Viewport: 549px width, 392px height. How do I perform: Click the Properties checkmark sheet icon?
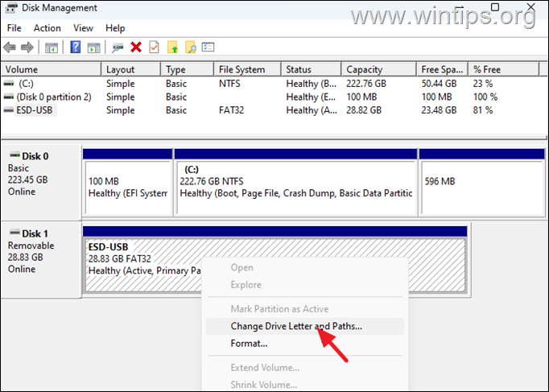click(154, 47)
